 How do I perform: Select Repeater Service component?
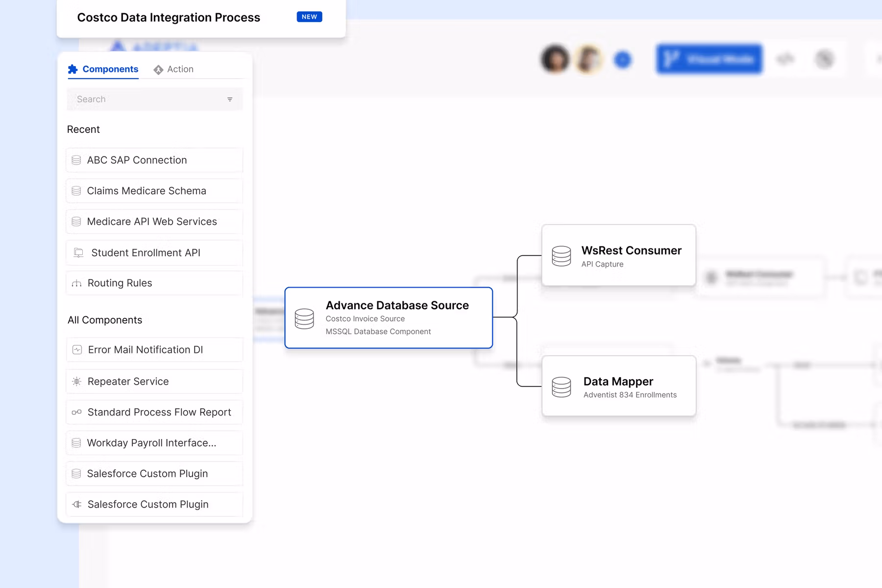(154, 381)
